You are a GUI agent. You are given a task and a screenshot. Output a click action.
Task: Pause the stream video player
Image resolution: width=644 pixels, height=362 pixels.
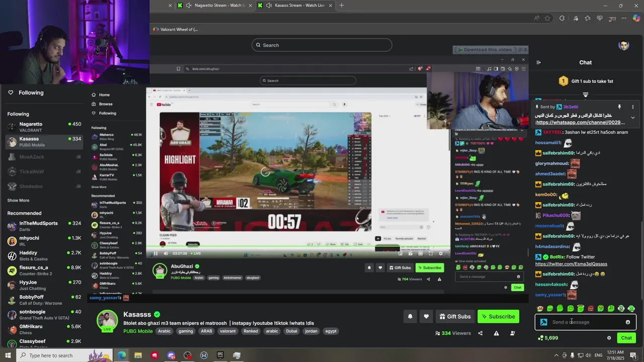pyautogui.click(x=155, y=253)
